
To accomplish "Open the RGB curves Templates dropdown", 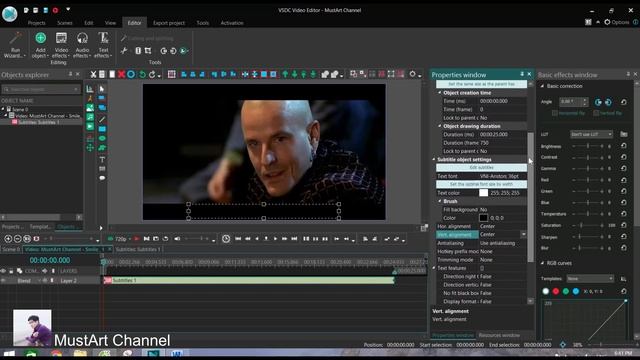I will click(590, 278).
